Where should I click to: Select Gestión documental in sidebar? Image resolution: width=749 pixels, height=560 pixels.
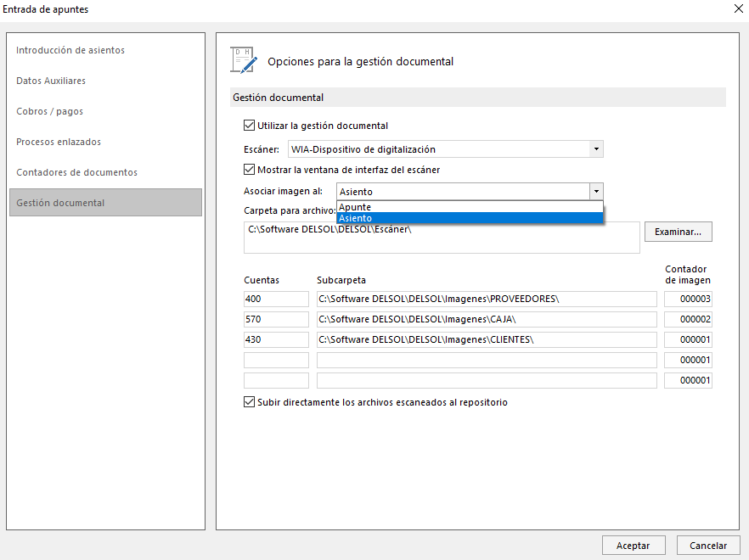pos(105,203)
